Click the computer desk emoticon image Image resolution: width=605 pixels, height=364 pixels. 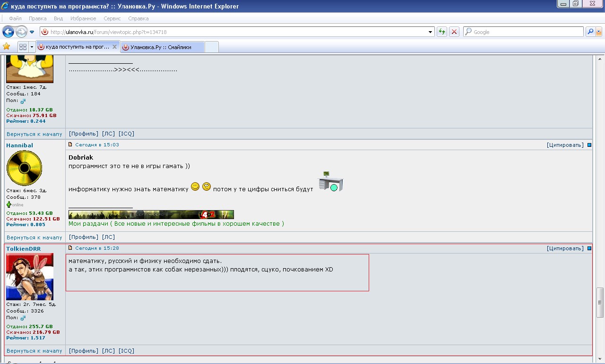331,181
